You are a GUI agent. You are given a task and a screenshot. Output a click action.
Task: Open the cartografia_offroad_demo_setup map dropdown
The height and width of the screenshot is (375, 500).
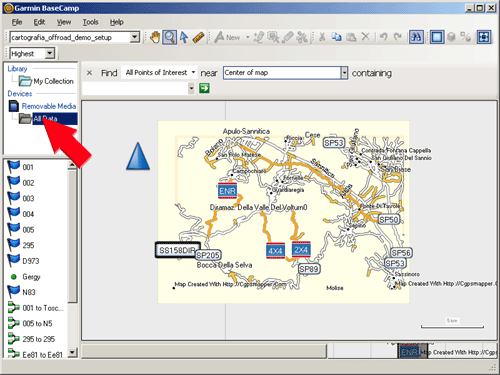point(75,37)
